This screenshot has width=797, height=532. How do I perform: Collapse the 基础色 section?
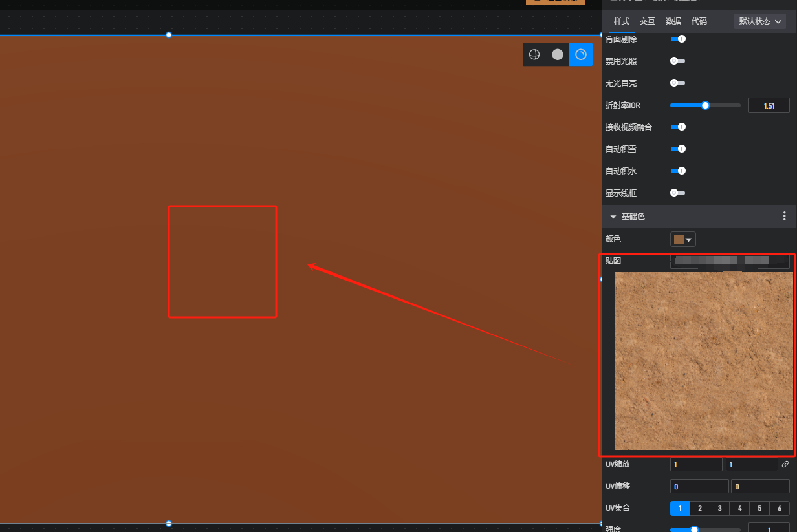(613, 217)
